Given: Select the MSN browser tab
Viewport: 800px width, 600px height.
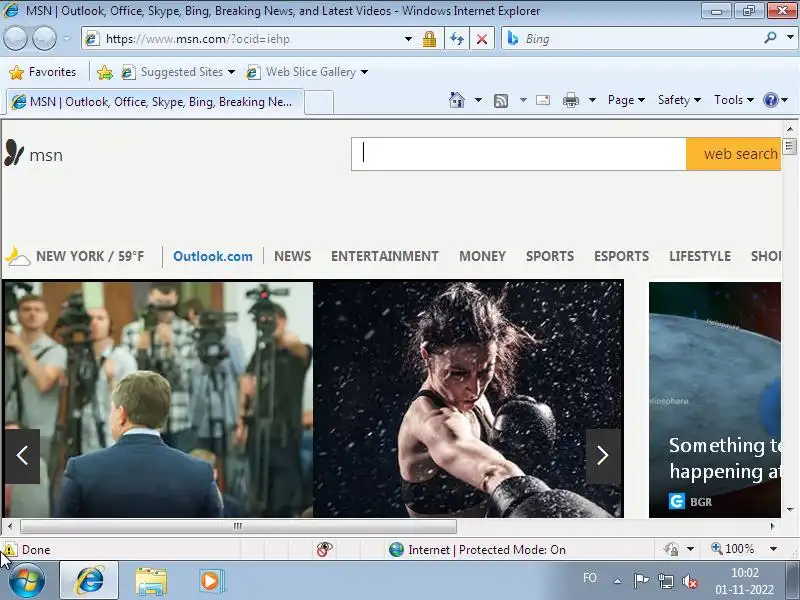Looking at the screenshot, I should tap(155, 102).
